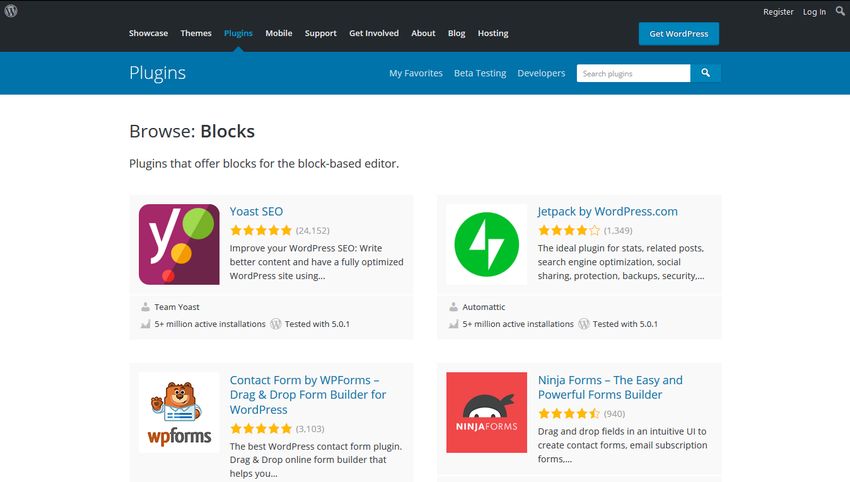Open the Jetpack plugin logo
Viewport: 850px width, 482px height.
[x=486, y=244]
